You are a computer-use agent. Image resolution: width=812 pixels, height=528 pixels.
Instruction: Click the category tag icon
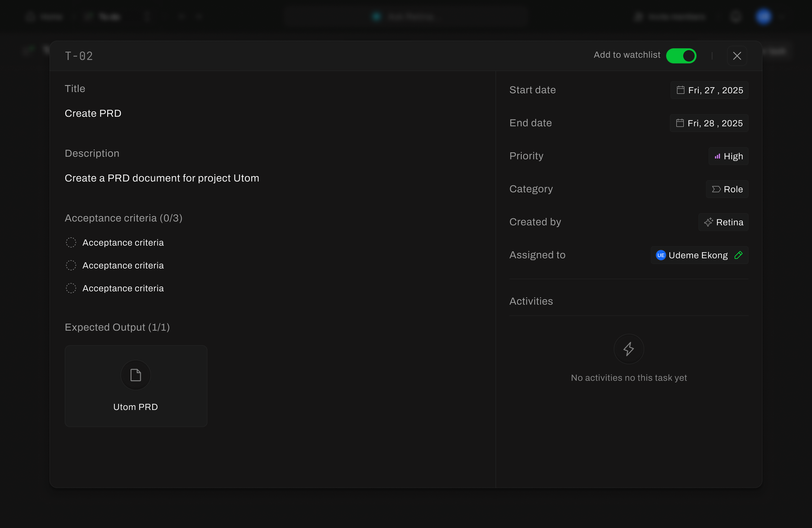[x=716, y=189]
